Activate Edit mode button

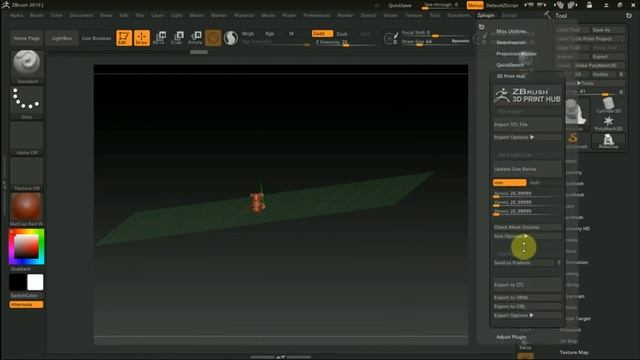point(124,38)
